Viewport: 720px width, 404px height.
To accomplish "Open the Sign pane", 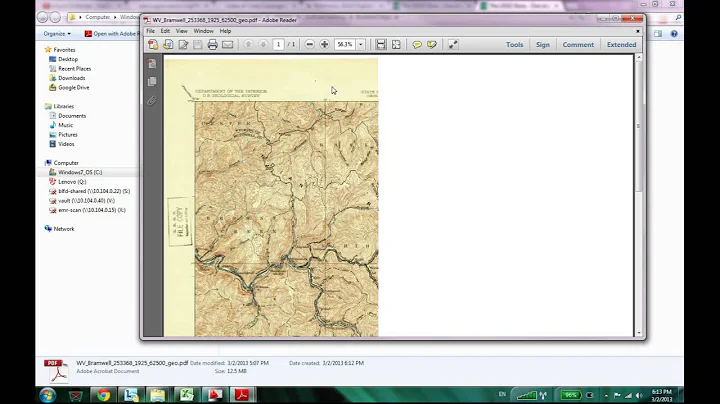I will pyautogui.click(x=543, y=45).
